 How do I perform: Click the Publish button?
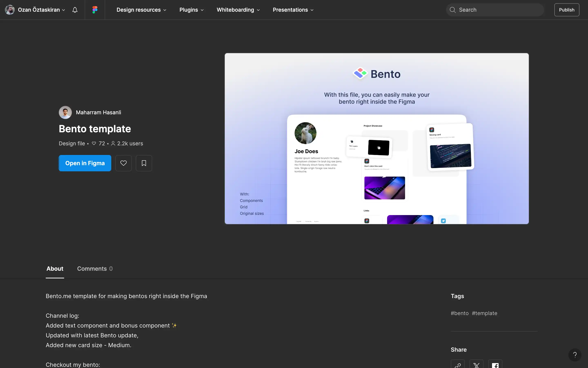[x=567, y=10]
